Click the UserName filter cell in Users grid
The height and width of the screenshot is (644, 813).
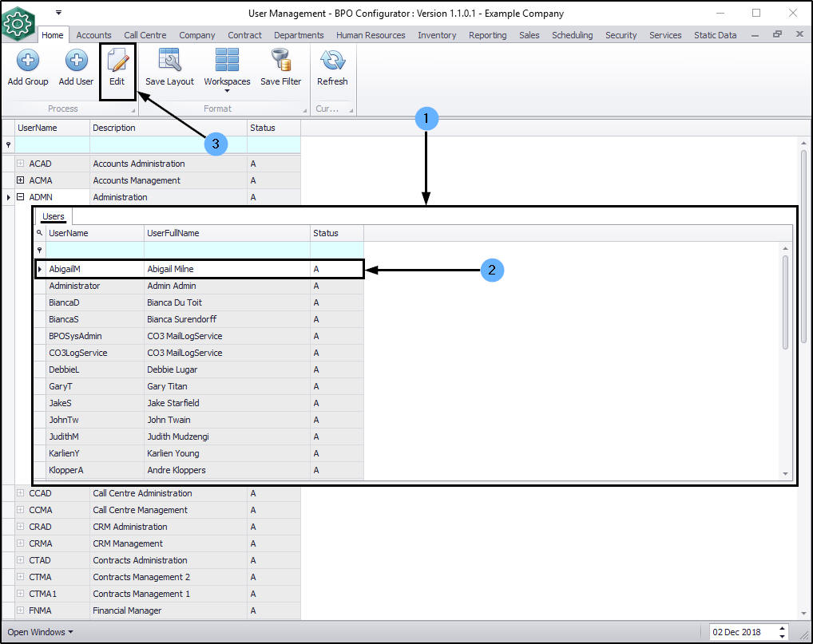pos(95,250)
